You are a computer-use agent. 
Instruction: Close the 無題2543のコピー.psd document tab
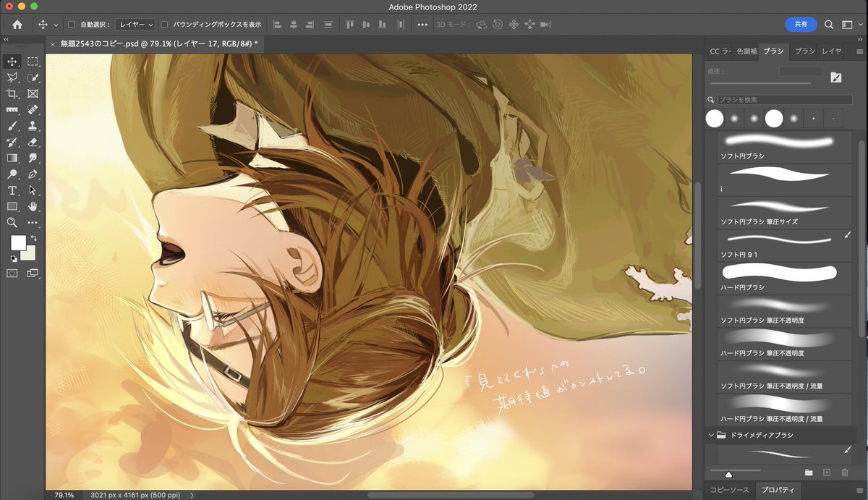click(53, 44)
